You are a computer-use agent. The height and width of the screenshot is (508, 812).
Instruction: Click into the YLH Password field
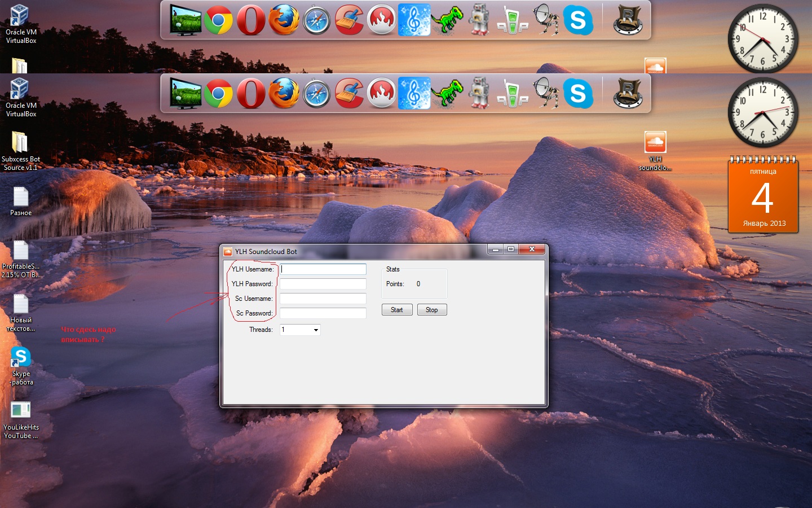323,284
